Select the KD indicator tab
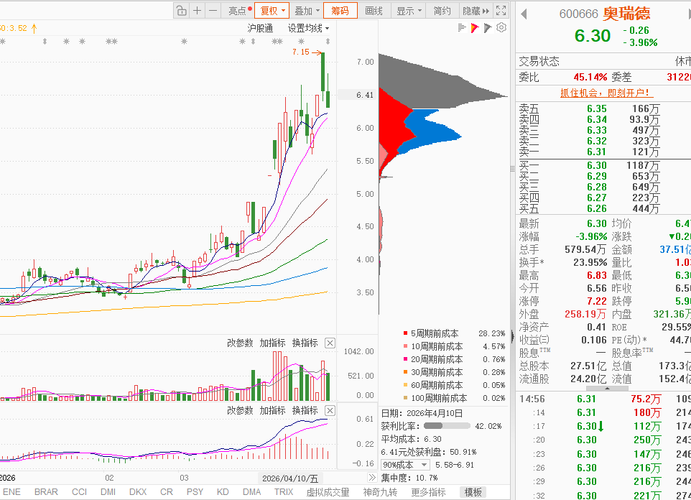The width and height of the screenshot is (691, 500). (223, 492)
